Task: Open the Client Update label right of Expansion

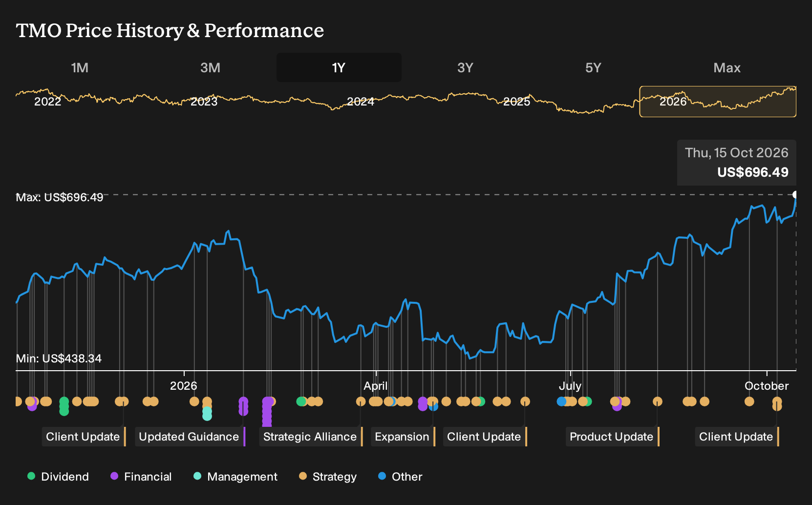Action: (485, 437)
